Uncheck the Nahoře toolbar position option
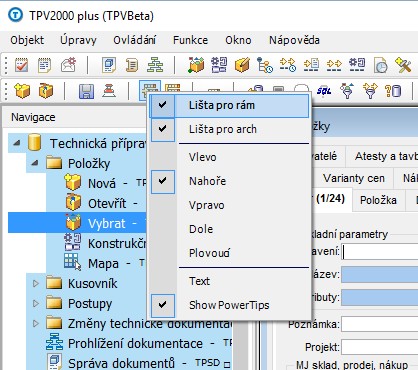Viewport: 418px width, 370px height. click(x=229, y=181)
